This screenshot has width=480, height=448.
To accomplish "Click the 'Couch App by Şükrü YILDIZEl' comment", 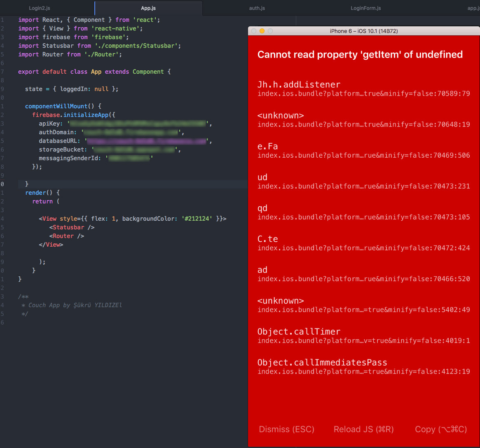I will [x=72, y=305].
